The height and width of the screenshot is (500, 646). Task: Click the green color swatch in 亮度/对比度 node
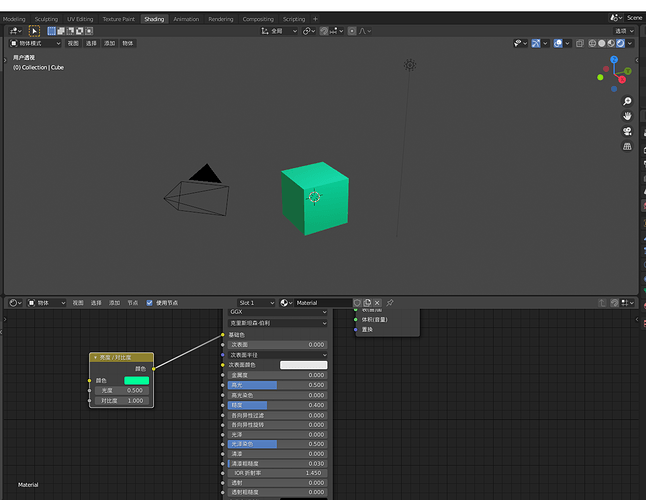point(136,380)
